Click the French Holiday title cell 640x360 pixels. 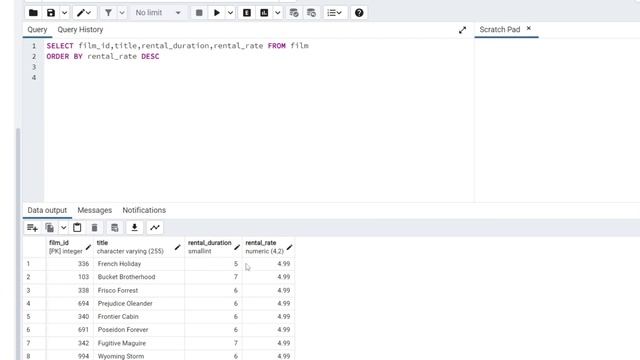coord(139,264)
